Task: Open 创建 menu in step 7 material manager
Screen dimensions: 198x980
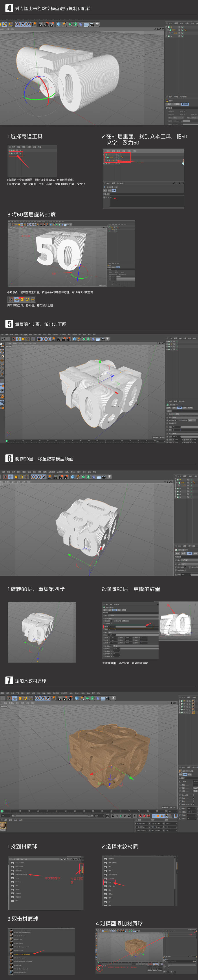Action: coord(5,820)
